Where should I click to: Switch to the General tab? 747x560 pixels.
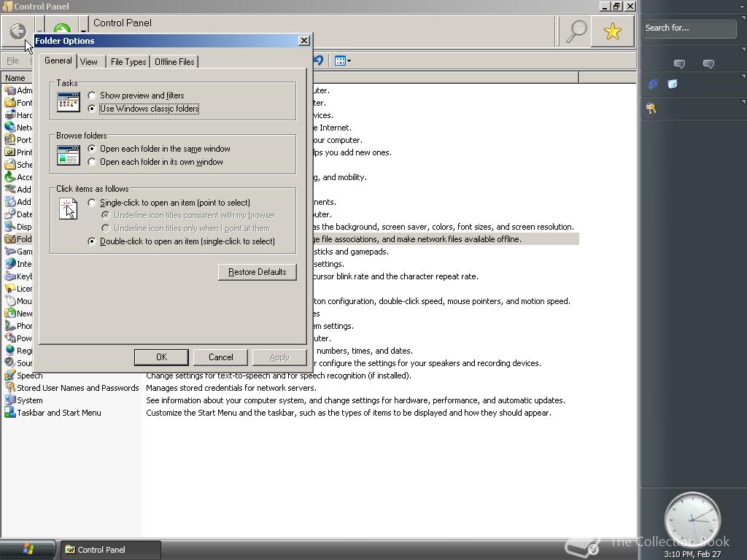tap(58, 61)
